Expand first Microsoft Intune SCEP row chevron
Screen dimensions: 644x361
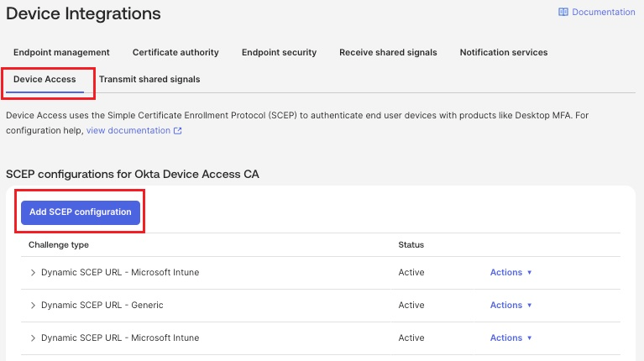coord(33,273)
